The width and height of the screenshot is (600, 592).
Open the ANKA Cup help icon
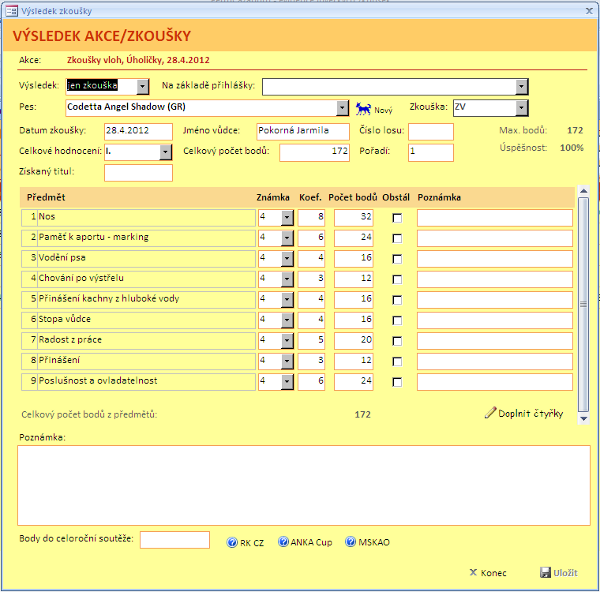283,542
